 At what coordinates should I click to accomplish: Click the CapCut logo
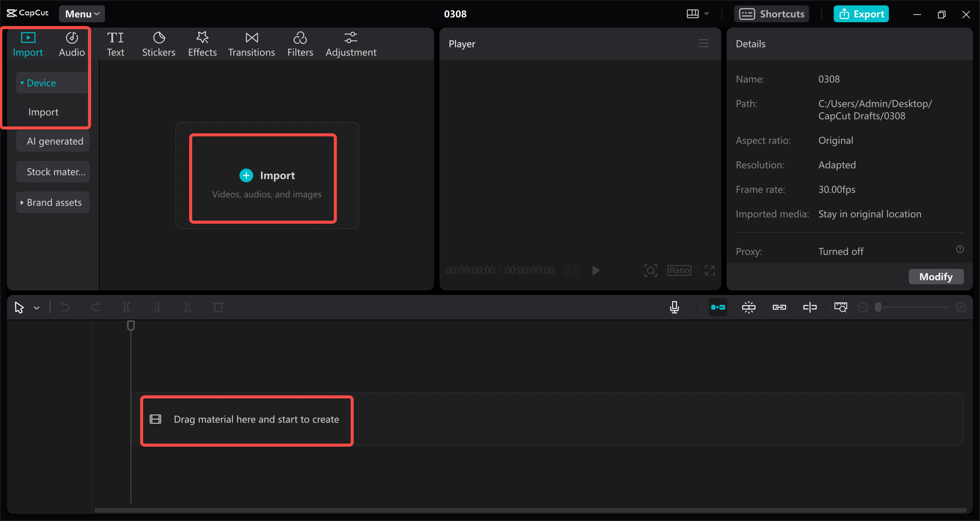[28, 13]
